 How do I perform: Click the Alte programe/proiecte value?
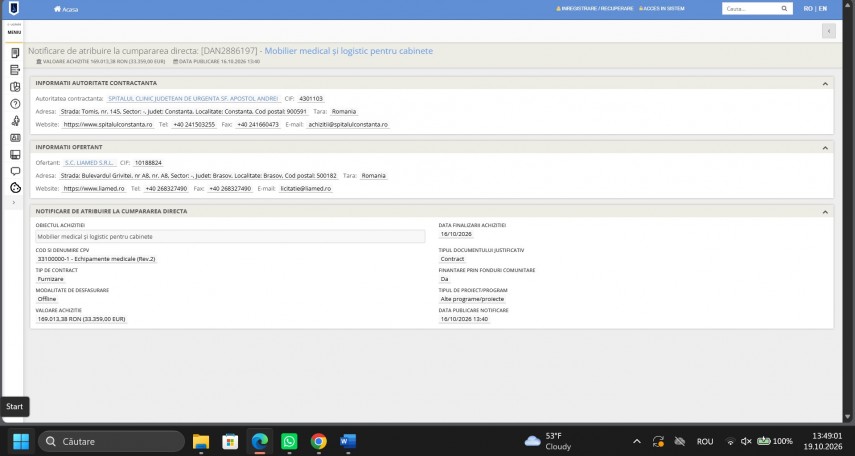(x=472, y=299)
